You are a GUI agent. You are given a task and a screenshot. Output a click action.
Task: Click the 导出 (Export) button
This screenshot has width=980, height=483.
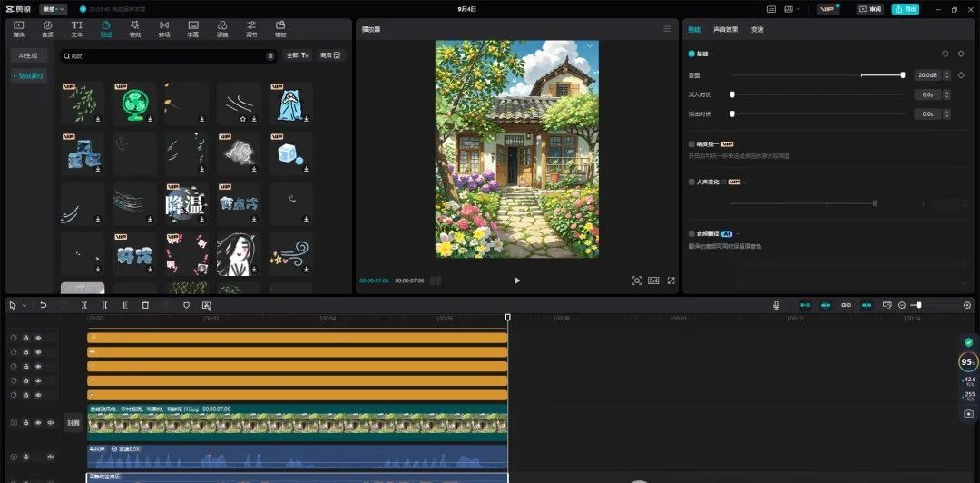tap(905, 9)
